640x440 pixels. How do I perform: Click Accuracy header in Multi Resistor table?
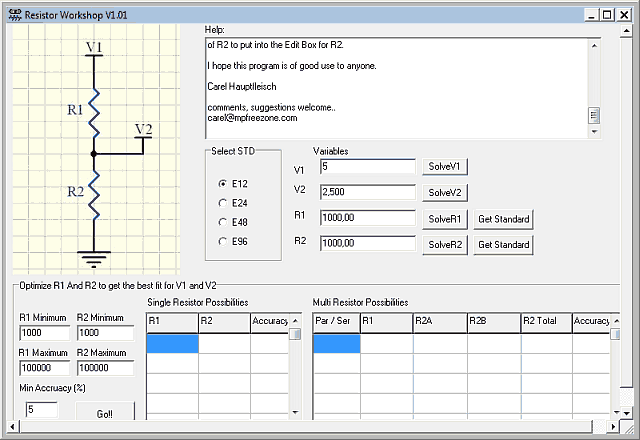pos(591,323)
